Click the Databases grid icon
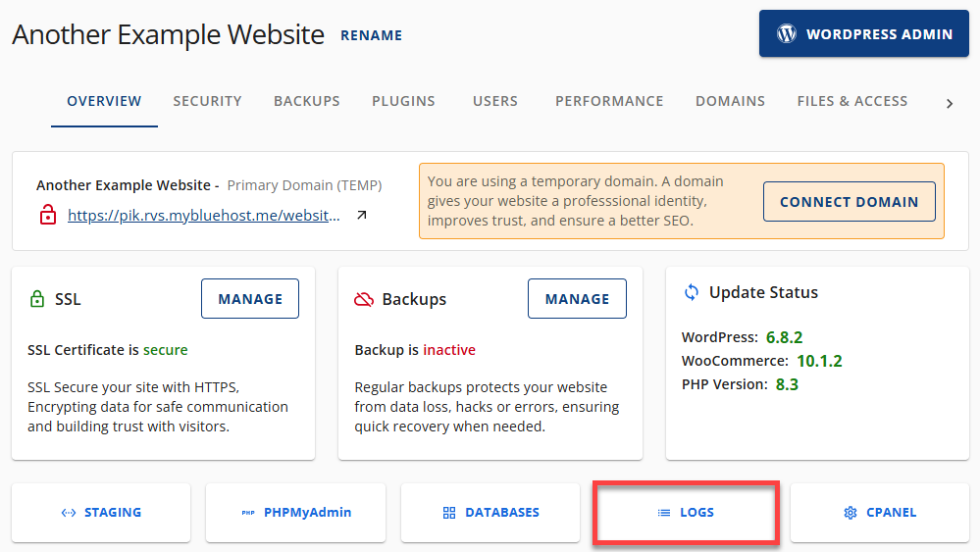Screen dimensions: 980x552 448,513
